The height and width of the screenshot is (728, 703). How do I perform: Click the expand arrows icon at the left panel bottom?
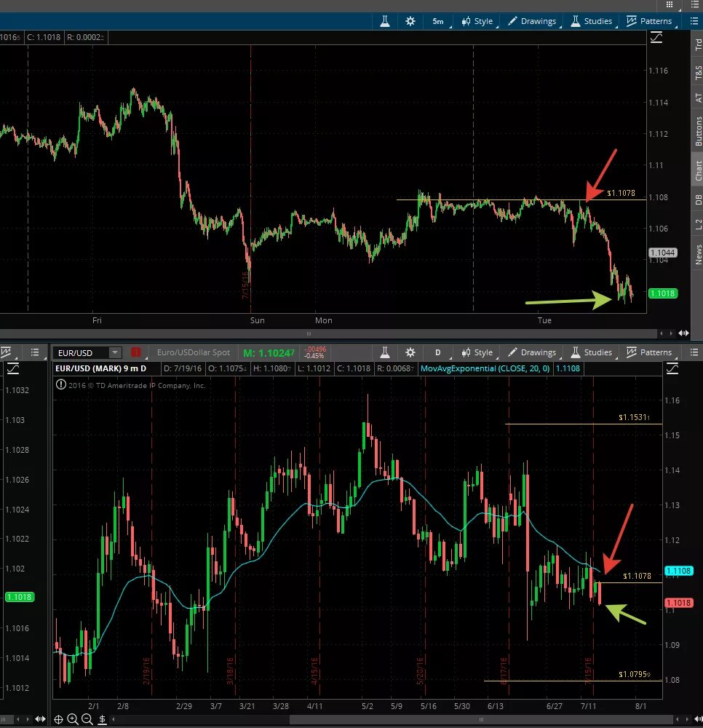[x=40, y=719]
